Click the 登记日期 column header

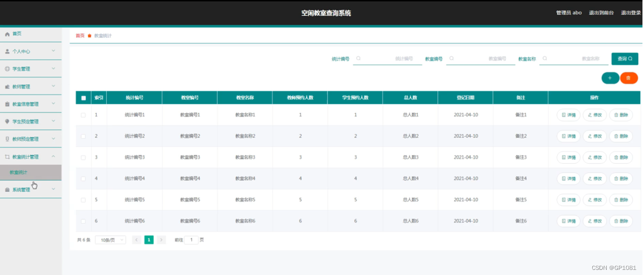466,98
